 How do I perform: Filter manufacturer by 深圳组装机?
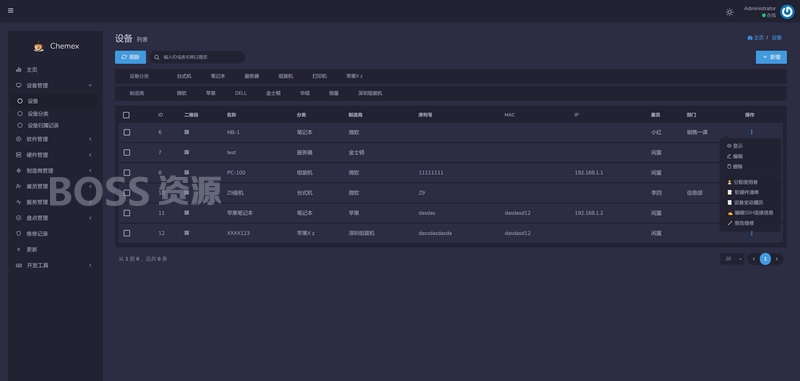(x=370, y=93)
